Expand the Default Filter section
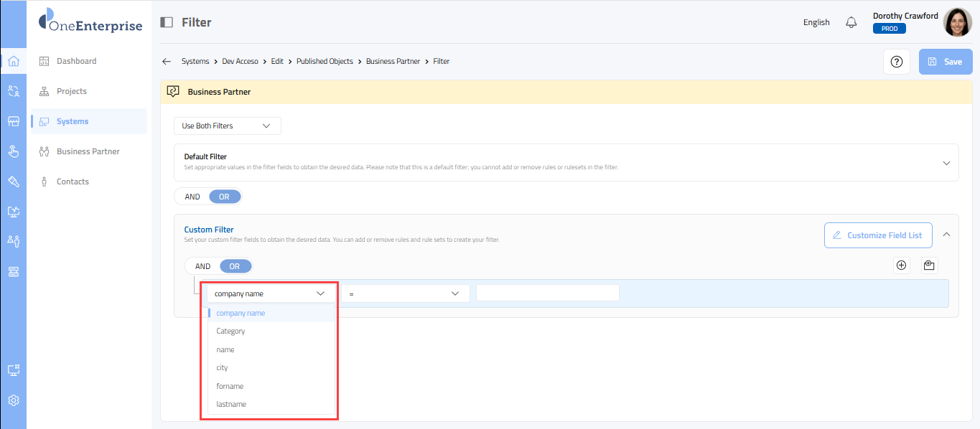Viewport: 980px width, 429px height. (x=946, y=163)
